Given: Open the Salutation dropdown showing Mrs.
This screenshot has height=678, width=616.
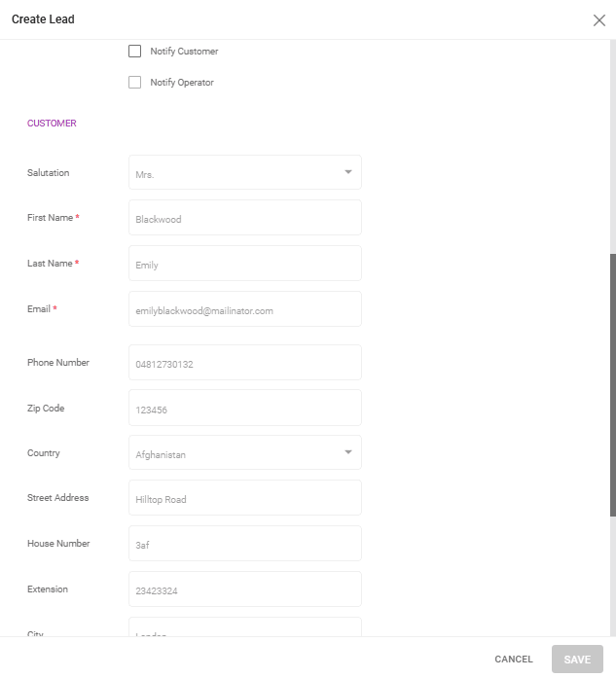Looking at the screenshot, I should click(244, 173).
